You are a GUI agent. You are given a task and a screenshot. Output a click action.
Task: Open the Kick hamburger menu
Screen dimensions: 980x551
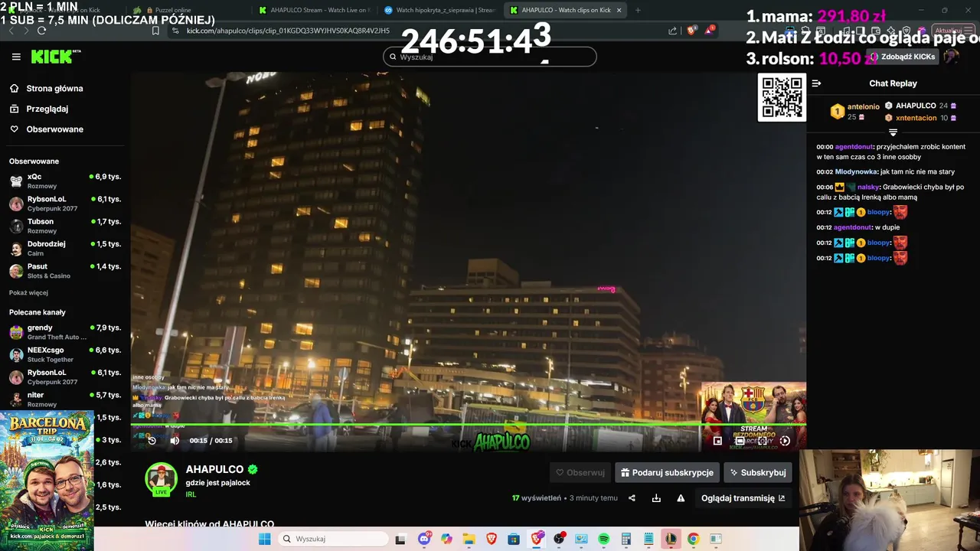pos(16,57)
